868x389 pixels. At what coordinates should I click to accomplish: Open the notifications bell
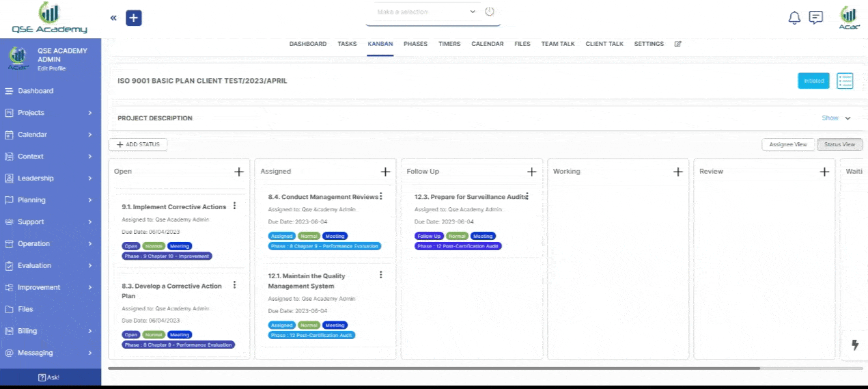click(x=794, y=18)
